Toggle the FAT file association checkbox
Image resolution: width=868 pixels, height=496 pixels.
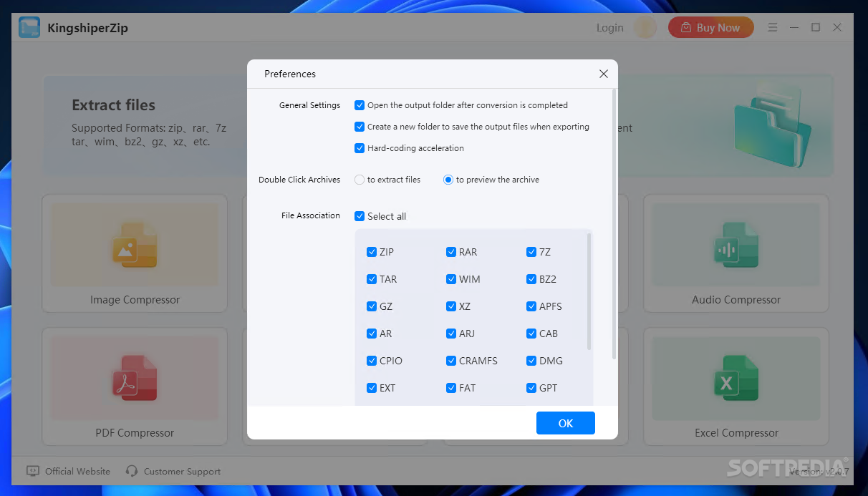451,388
